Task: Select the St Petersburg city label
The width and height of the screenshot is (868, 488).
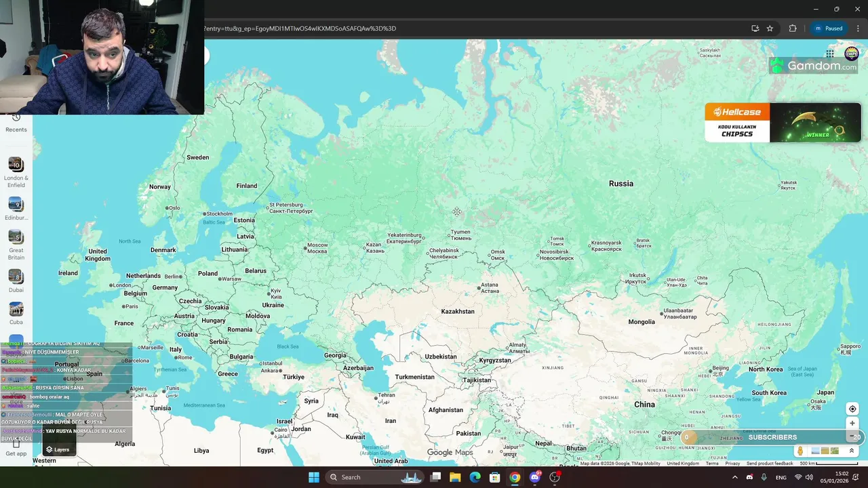Action: (x=291, y=207)
